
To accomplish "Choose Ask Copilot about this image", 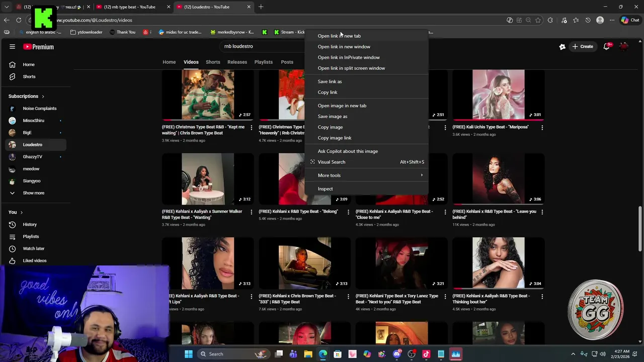I will (366, 151).
